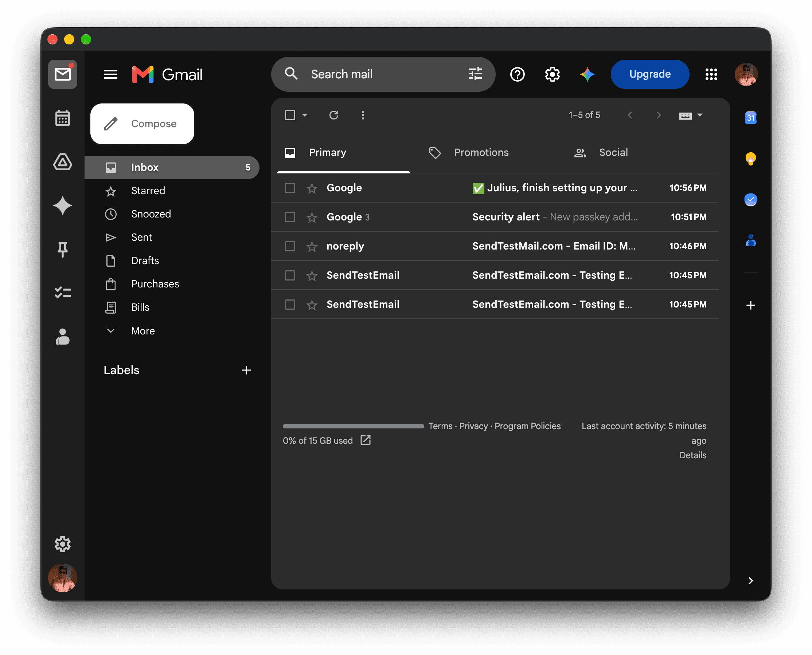Open Google Calendar side panel icon
The width and height of the screenshot is (812, 655).
(750, 118)
